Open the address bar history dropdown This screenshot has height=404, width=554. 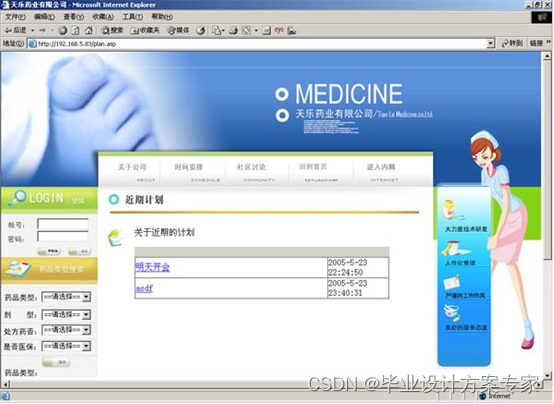[x=490, y=43]
